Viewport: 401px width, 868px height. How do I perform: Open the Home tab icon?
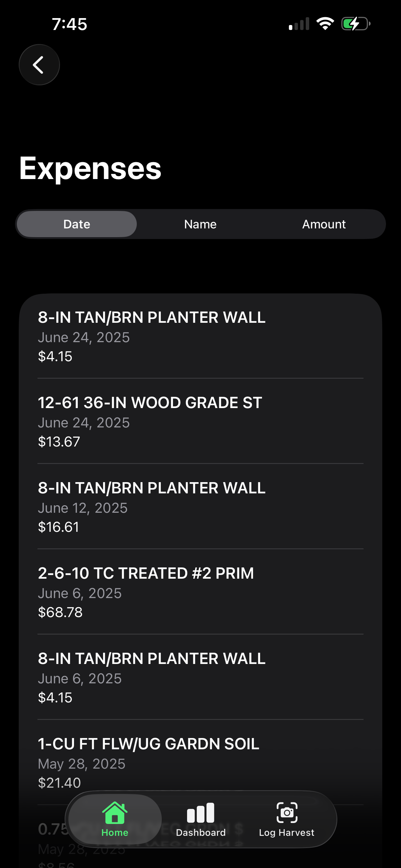[115, 813]
